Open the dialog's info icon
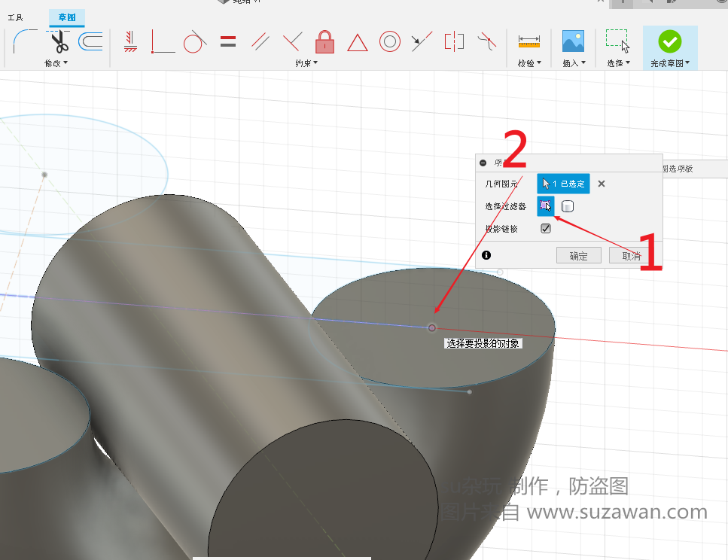 point(486,255)
